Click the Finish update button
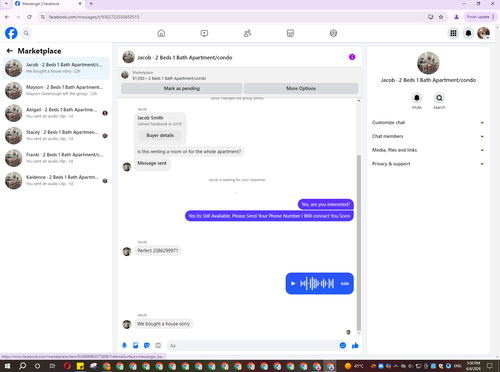This screenshot has width=500, height=372. click(x=480, y=17)
